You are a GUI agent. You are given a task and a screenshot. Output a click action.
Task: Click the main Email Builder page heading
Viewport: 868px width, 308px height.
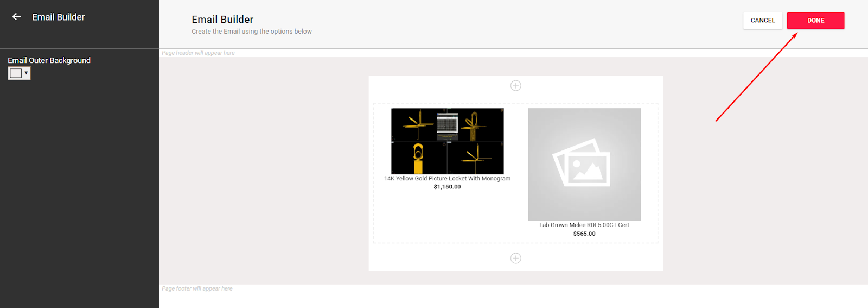pyautogui.click(x=222, y=20)
